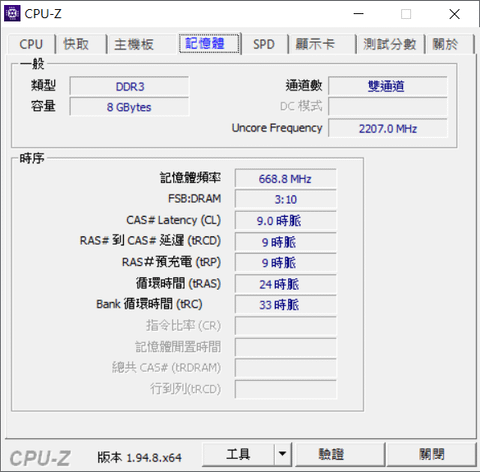Click the 記憶體頻率 label
480x472 pixels.
point(190,178)
